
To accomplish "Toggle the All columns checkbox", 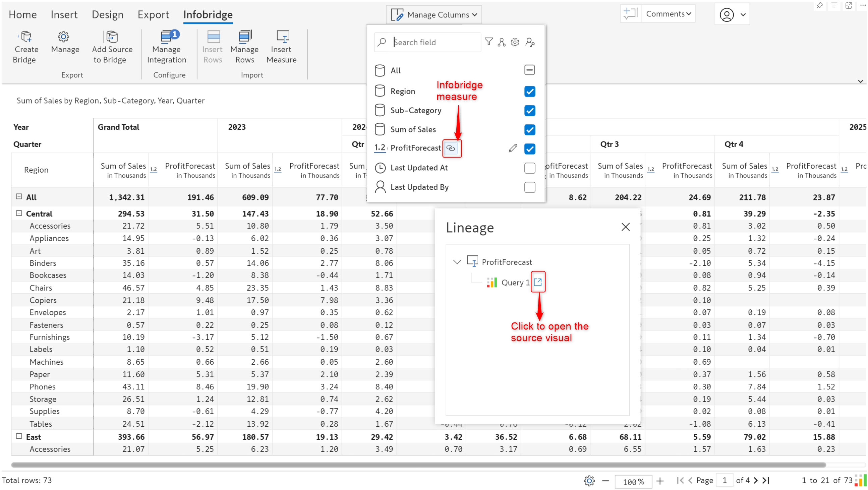I will coord(529,70).
